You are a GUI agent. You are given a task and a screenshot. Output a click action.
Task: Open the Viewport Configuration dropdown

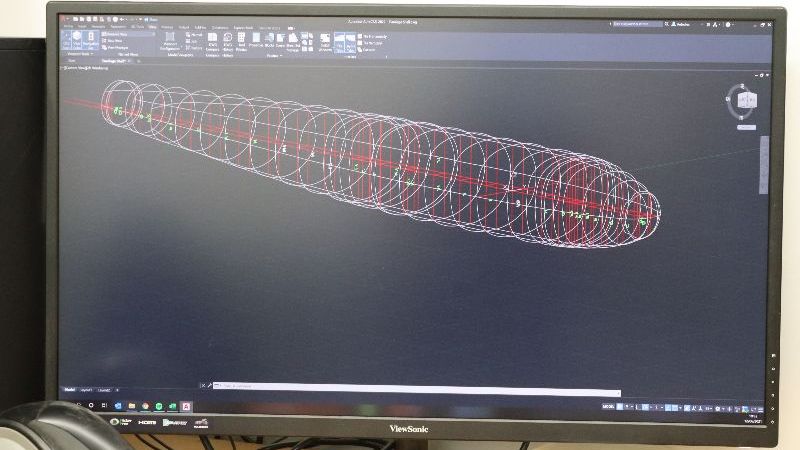pos(170,41)
